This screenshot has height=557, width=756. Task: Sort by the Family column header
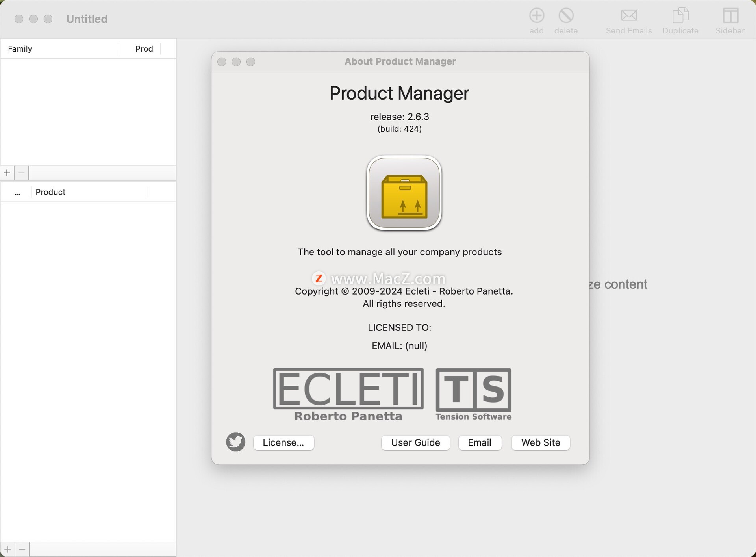click(59, 49)
